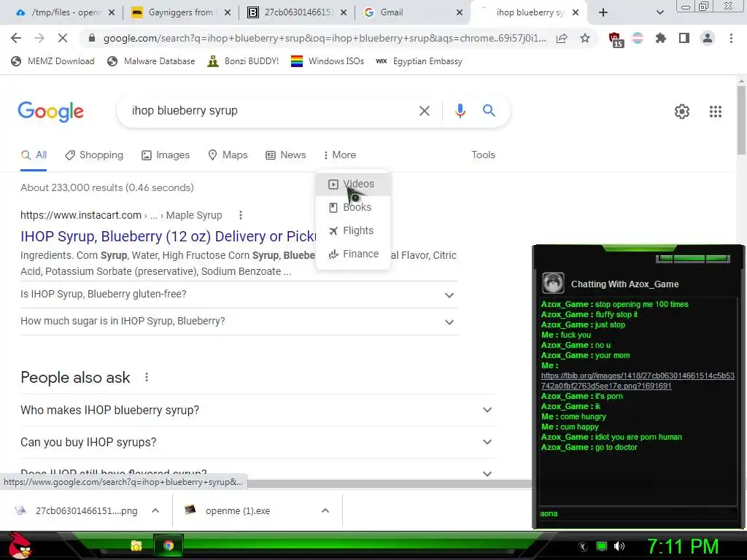Image resolution: width=747 pixels, height=560 pixels.
Task: Open the Chrome profile avatar
Action: pyautogui.click(x=708, y=38)
